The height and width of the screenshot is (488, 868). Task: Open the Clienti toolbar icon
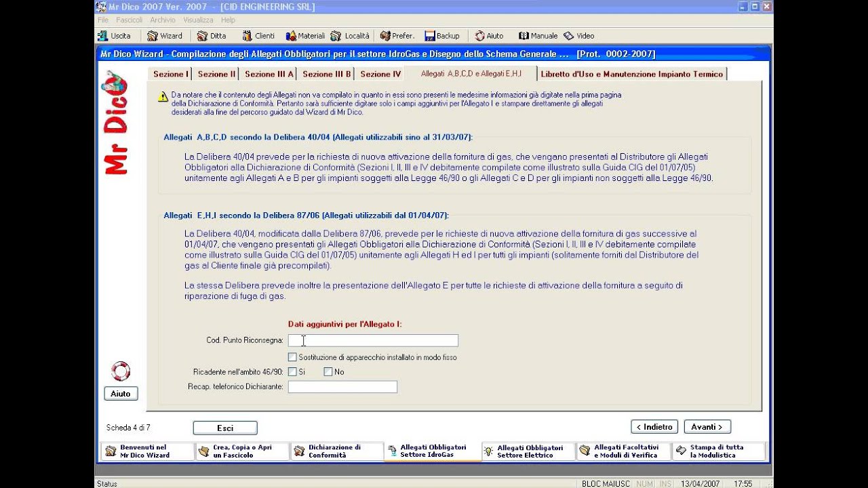tap(248, 36)
